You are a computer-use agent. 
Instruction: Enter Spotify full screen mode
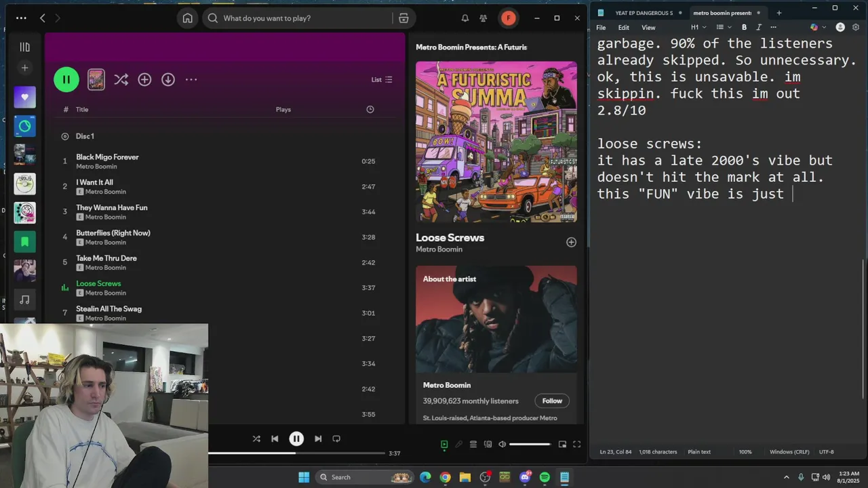576,445
